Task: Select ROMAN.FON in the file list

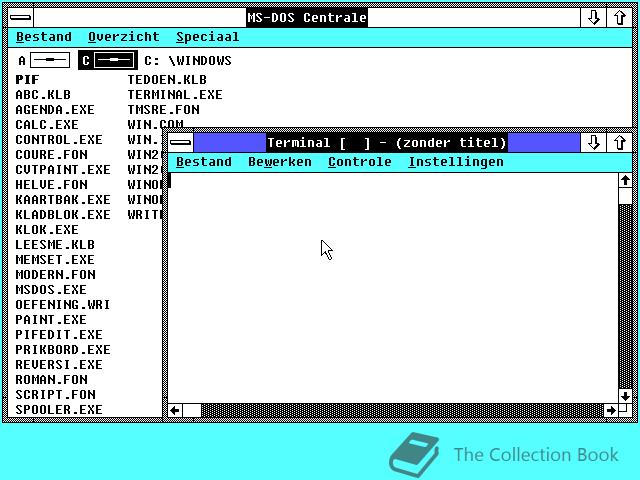Action: tap(51, 380)
